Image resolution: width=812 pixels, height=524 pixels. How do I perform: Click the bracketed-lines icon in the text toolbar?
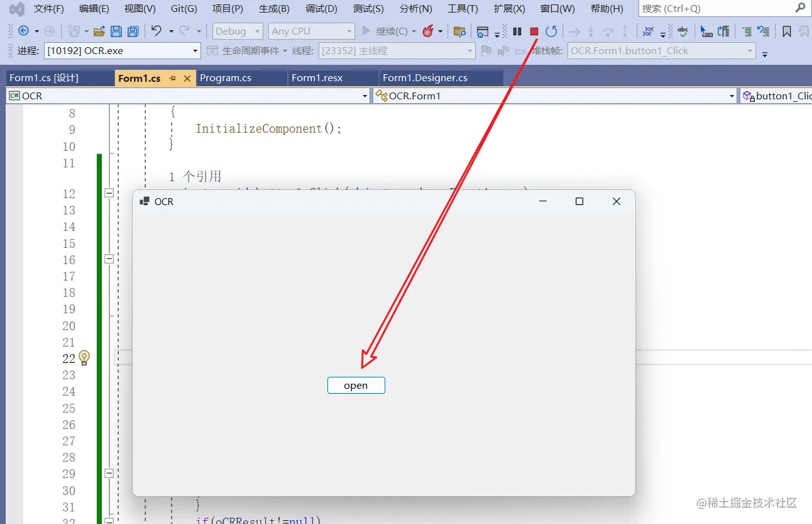(723, 31)
